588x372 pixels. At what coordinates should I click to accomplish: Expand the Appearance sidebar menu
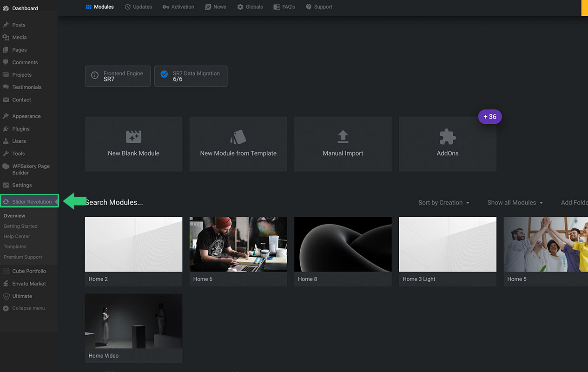tap(26, 116)
